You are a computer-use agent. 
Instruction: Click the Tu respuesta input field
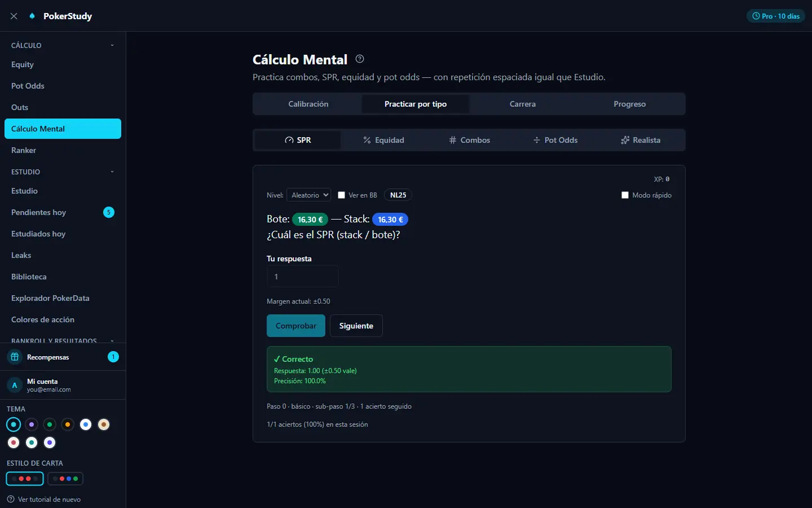303,277
